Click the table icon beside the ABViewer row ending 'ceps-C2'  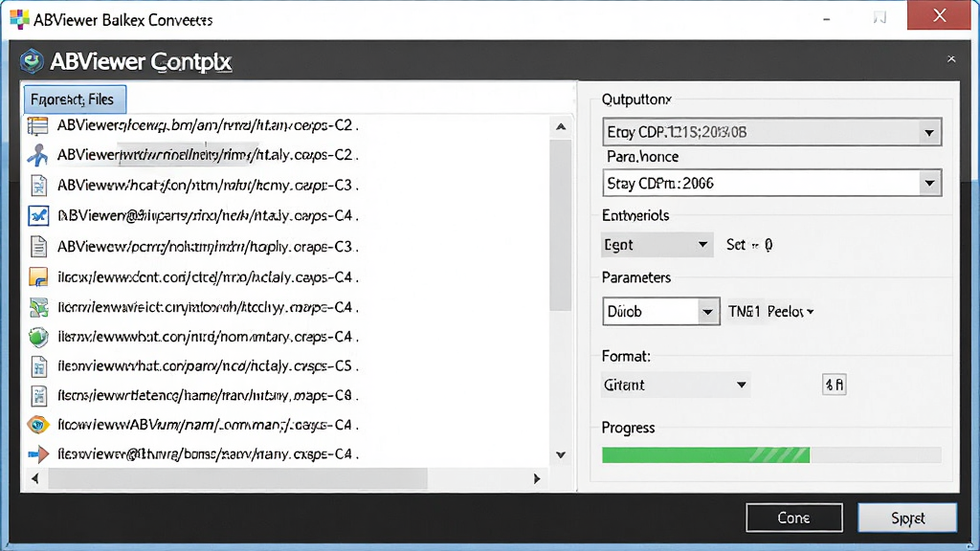click(x=37, y=125)
